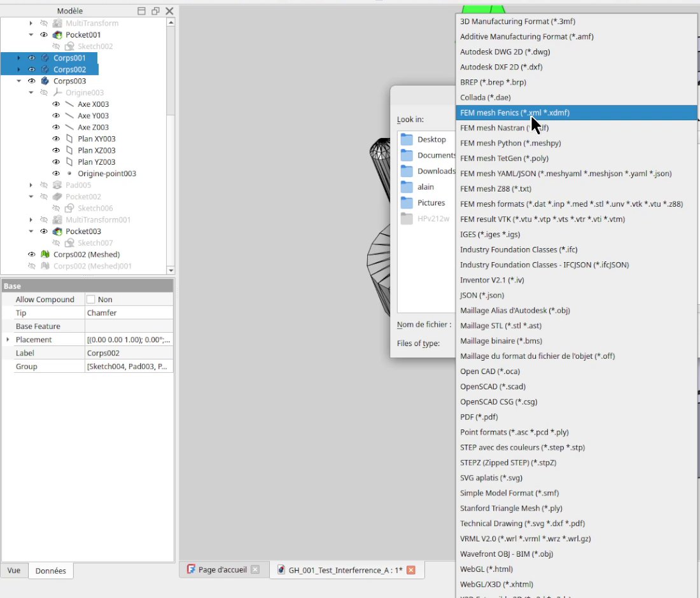Click the Pocket001 feature icon in the tree
Image resolution: width=700 pixels, height=598 pixels.
57,35
